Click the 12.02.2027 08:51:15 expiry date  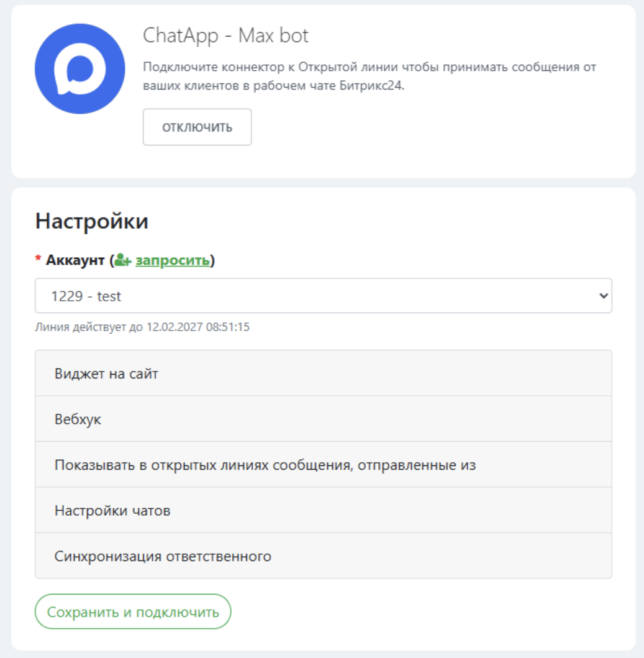[x=197, y=327]
